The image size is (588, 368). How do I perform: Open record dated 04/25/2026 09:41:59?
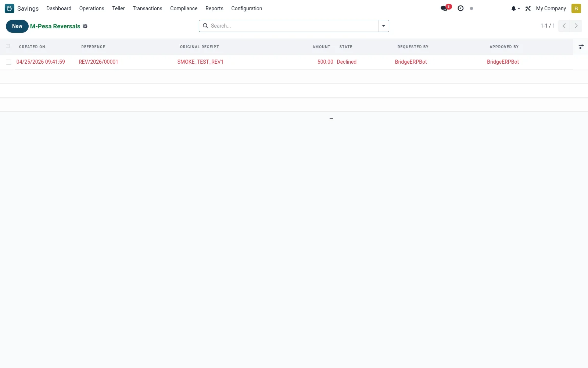[40, 62]
